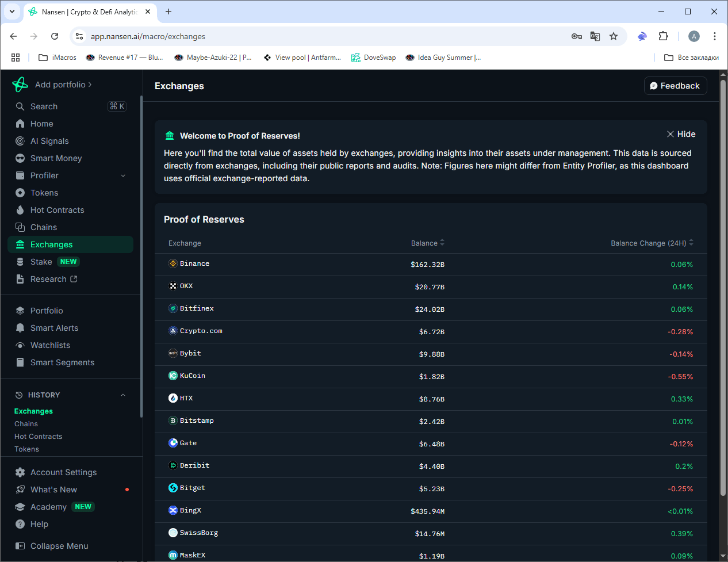Sort by Balance Change (24H) column
728x562 pixels.
coord(652,243)
